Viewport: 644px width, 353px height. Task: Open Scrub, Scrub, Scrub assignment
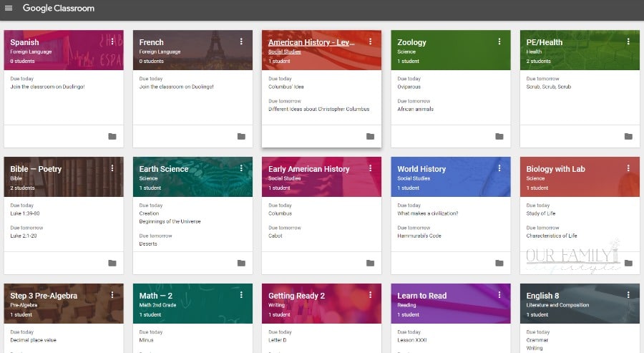pos(548,87)
